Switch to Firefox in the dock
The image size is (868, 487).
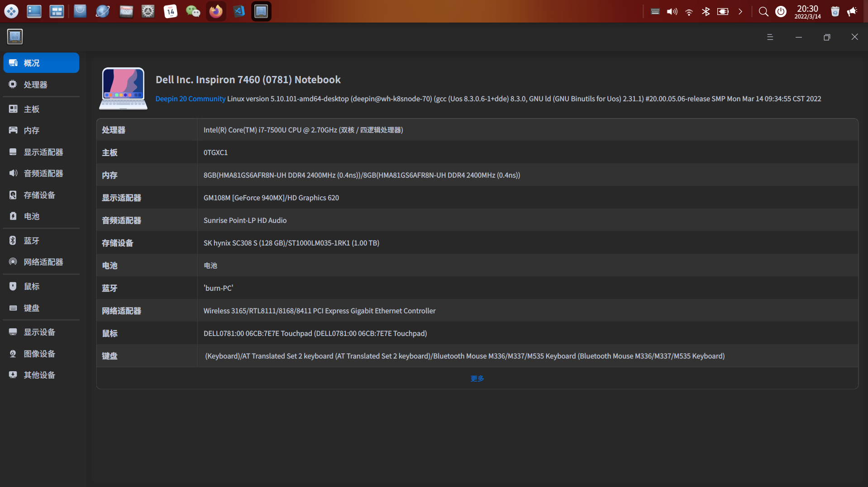(216, 11)
